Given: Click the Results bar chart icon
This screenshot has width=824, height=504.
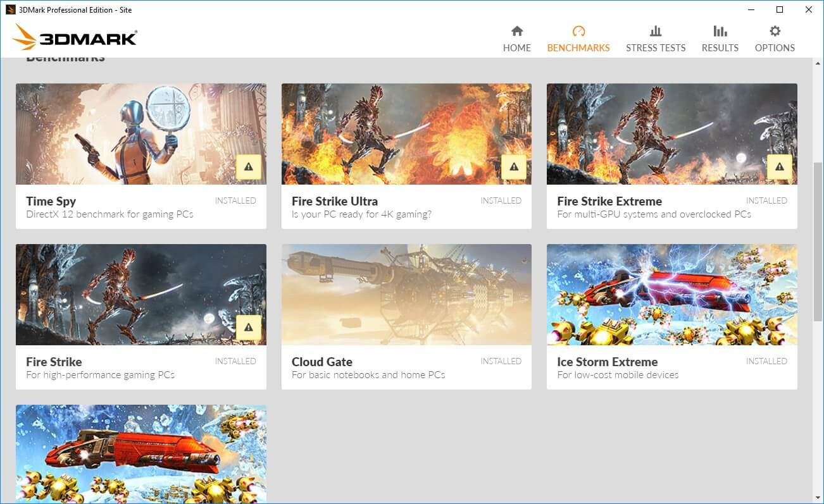Looking at the screenshot, I should 720,31.
